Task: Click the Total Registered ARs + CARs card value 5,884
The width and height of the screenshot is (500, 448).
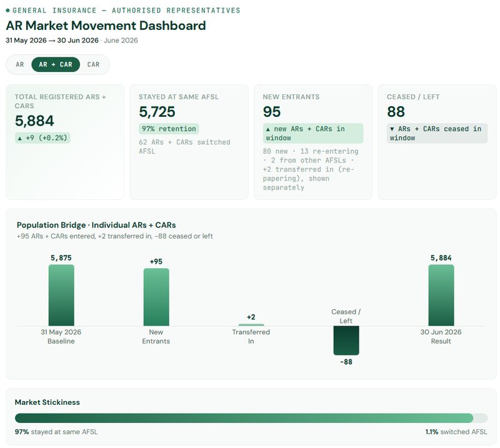Action: click(x=34, y=121)
